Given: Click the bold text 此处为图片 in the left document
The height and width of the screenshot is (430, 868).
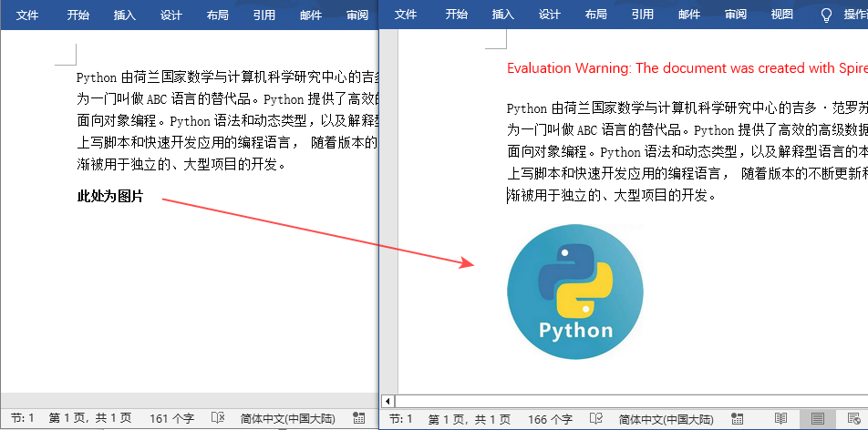Looking at the screenshot, I should pos(109,197).
